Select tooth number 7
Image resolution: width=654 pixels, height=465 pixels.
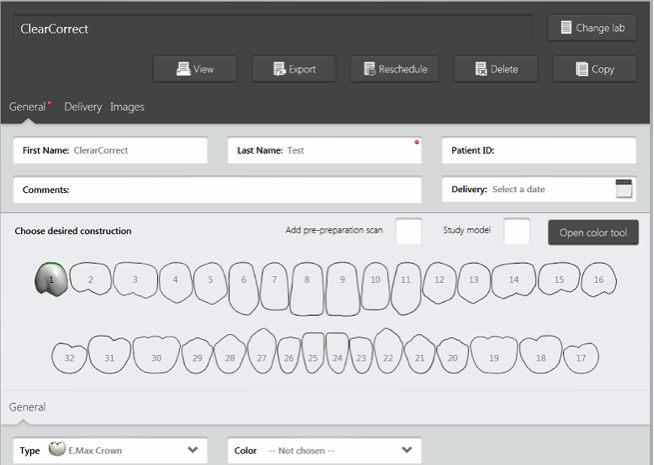click(x=274, y=285)
